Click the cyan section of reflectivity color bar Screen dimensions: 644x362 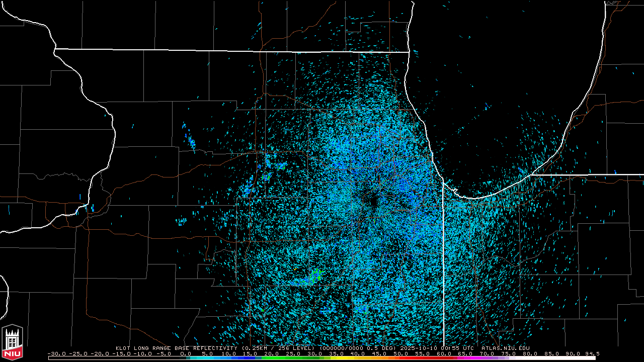tap(211, 358)
